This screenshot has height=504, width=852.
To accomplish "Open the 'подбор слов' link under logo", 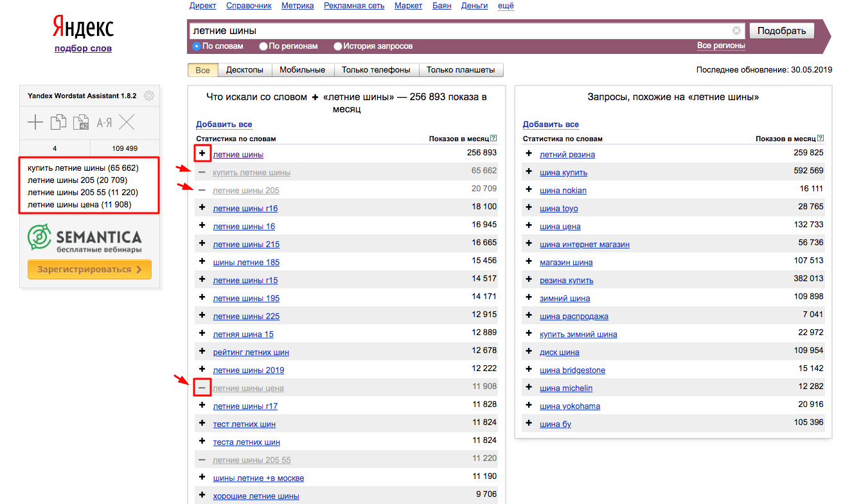I will coord(83,48).
